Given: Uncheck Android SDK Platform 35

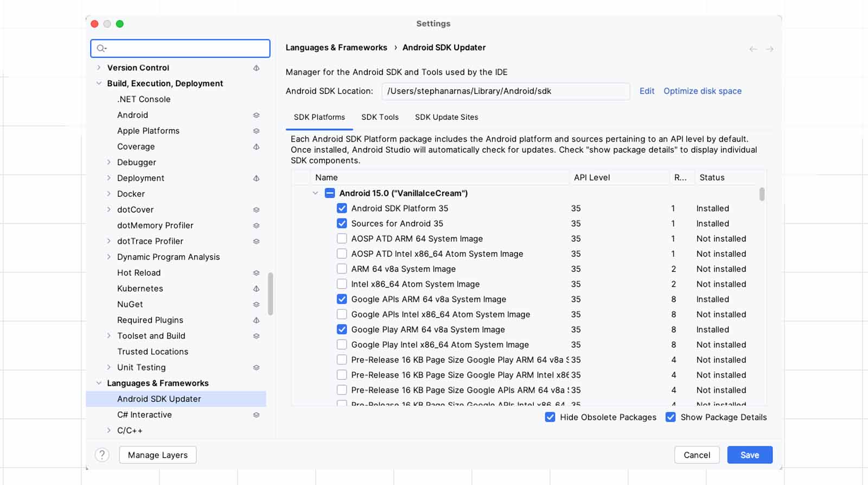Looking at the screenshot, I should pyautogui.click(x=342, y=208).
